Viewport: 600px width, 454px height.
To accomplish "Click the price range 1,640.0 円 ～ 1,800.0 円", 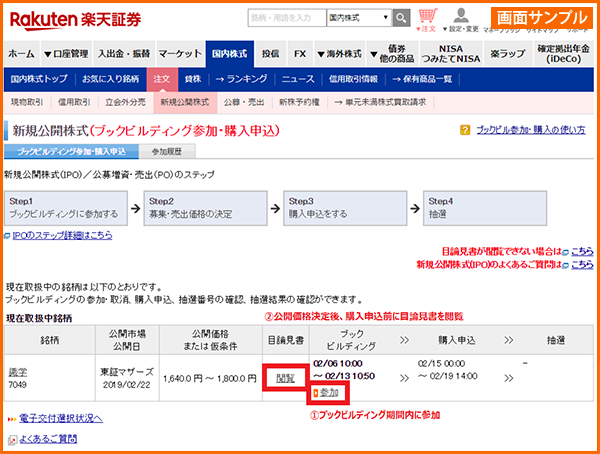I will [210, 379].
